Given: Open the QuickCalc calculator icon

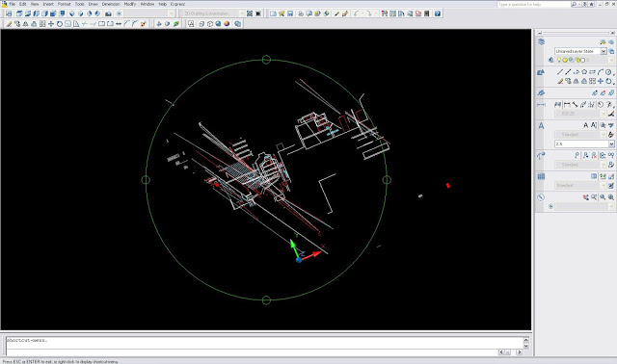Looking at the screenshot, I should (426, 13).
